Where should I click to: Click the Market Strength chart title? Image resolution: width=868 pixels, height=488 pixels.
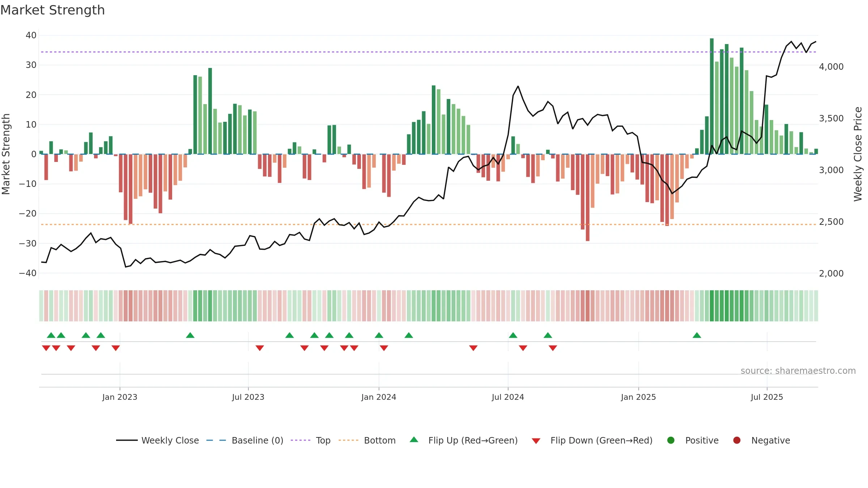[x=52, y=10]
